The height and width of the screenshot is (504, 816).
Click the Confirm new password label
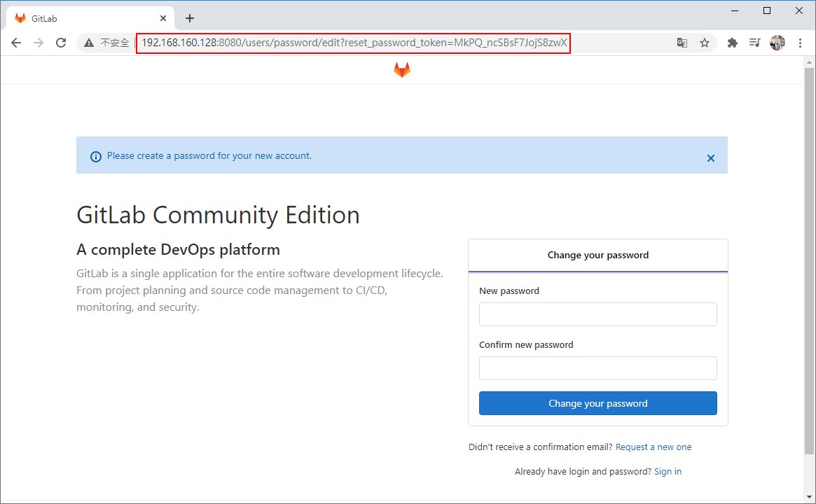pyautogui.click(x=526, y=345)
